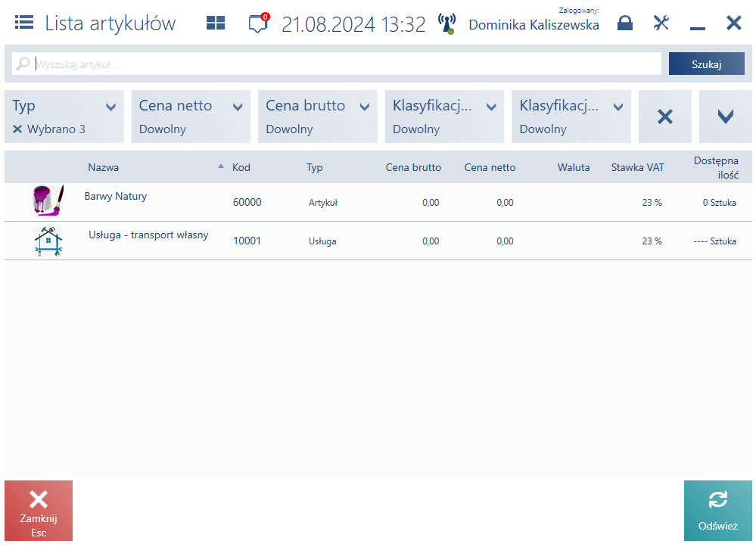Image resolution: width=756 pixels, height=547 pixels.
Task: Sort by the Kod column header
Action: [241, 167]
